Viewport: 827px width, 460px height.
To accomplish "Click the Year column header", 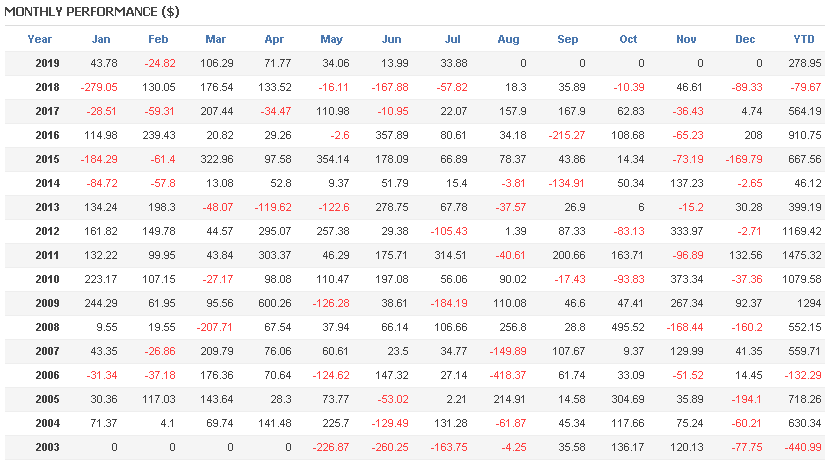I will 40,39.
